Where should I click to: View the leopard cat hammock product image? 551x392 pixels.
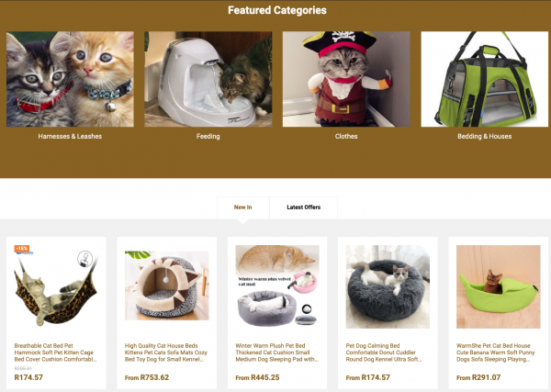click(x=56, y=287)
